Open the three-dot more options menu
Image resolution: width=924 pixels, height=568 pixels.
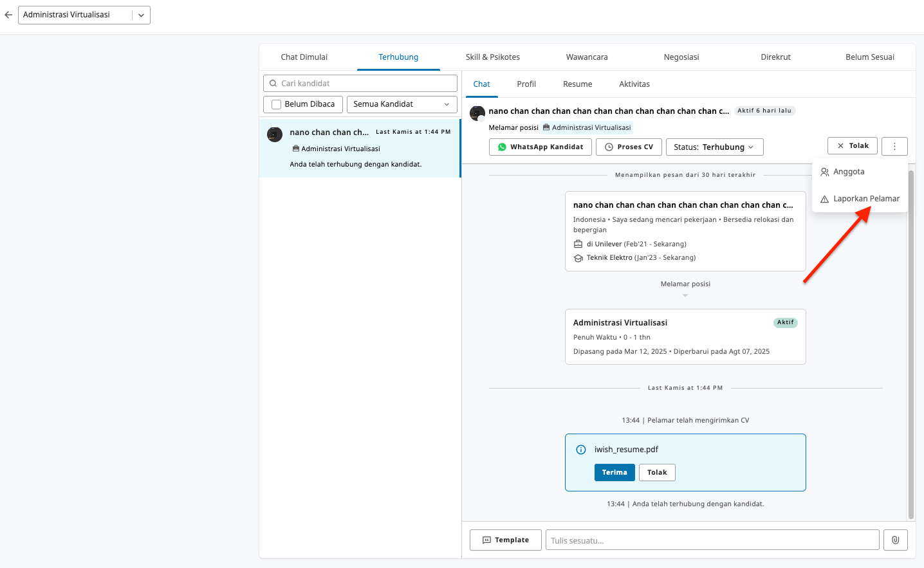click(x=894, y=147)
